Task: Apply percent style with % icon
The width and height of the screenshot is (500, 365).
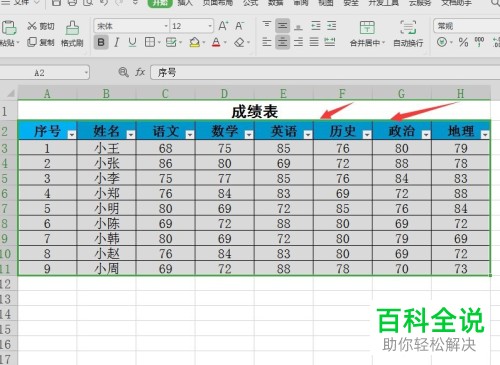Action: (x=463, y=42)
